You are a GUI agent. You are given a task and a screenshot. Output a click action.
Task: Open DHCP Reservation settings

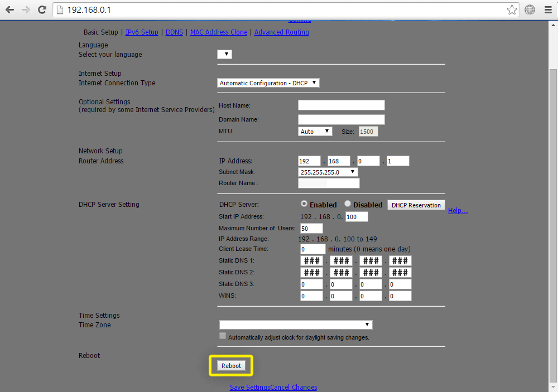[x=416, y=205]
